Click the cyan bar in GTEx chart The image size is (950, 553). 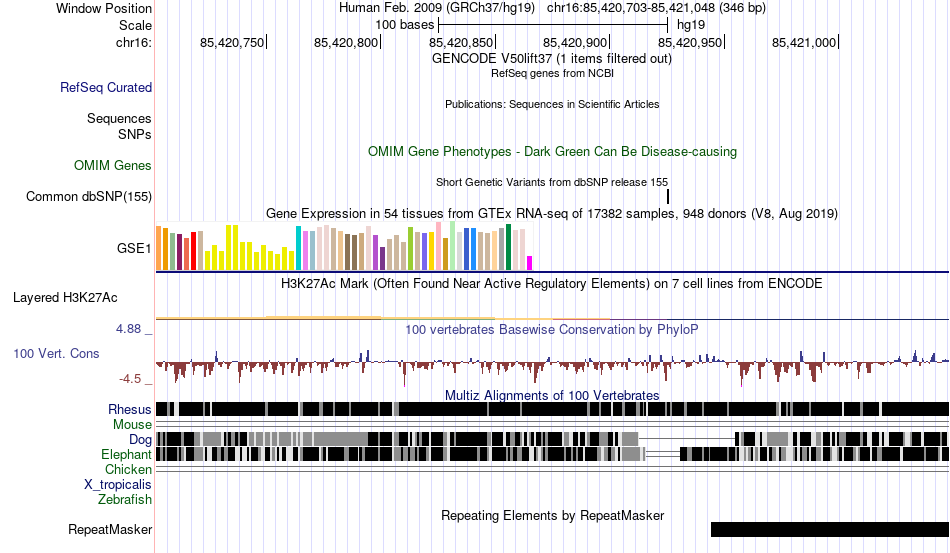coord(298,248)
